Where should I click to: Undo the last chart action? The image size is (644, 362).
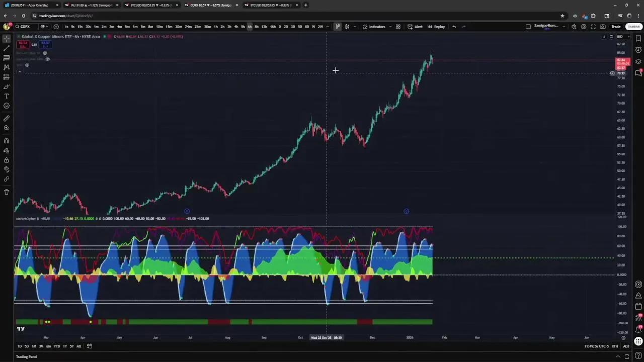[x=454, y=27]
